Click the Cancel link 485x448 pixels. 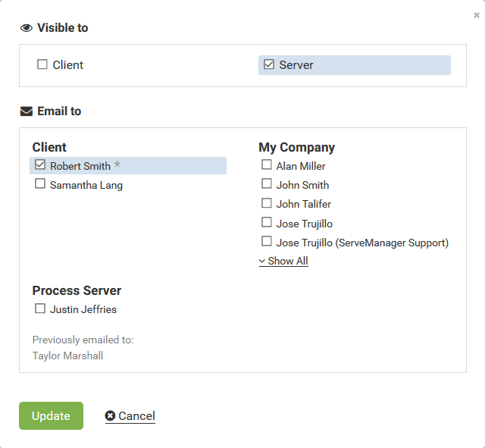pos(136,416)
